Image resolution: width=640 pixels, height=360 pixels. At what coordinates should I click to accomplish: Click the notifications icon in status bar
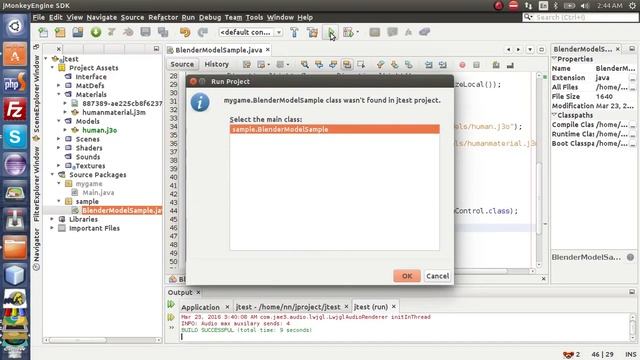(568, 354)
